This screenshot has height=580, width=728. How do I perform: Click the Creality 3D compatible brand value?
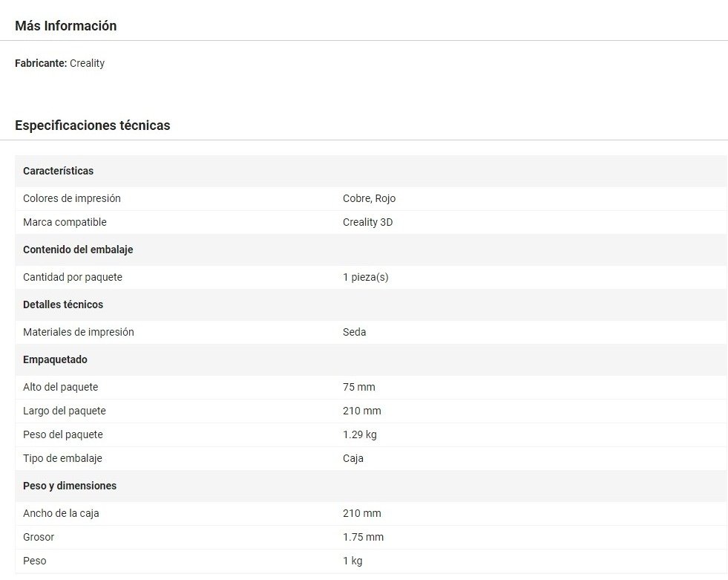[x=367, y=222]
